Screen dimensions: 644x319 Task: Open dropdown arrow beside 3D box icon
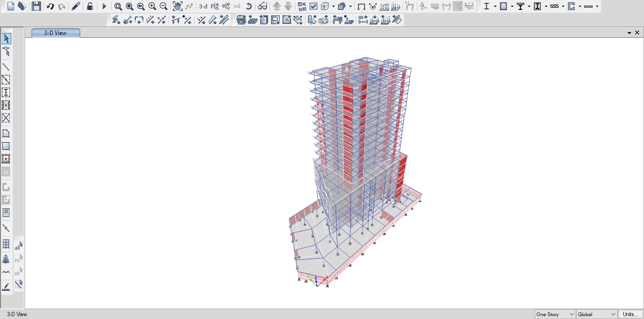click(333, 7)
